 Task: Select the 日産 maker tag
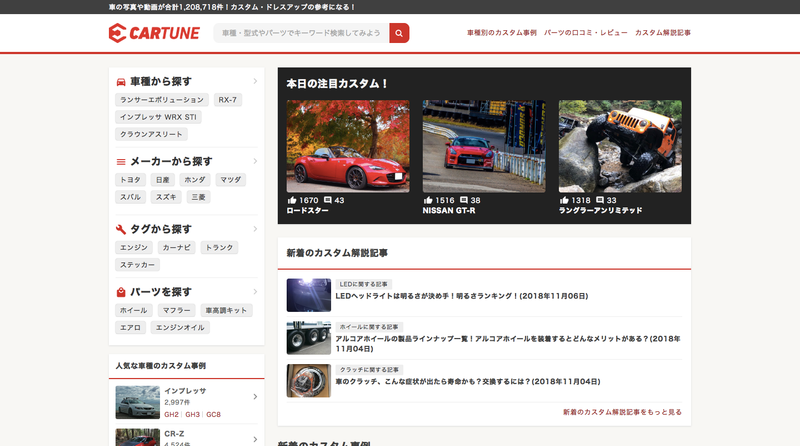163,180
